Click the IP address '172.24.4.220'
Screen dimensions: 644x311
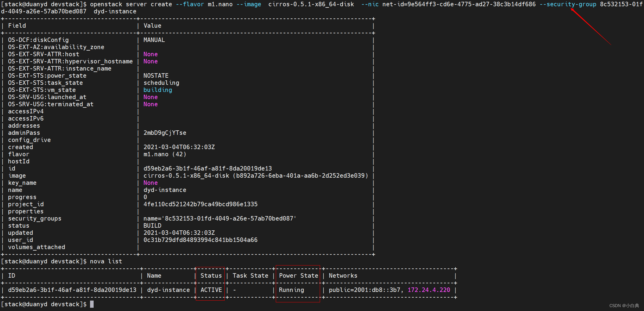(429, 290)
